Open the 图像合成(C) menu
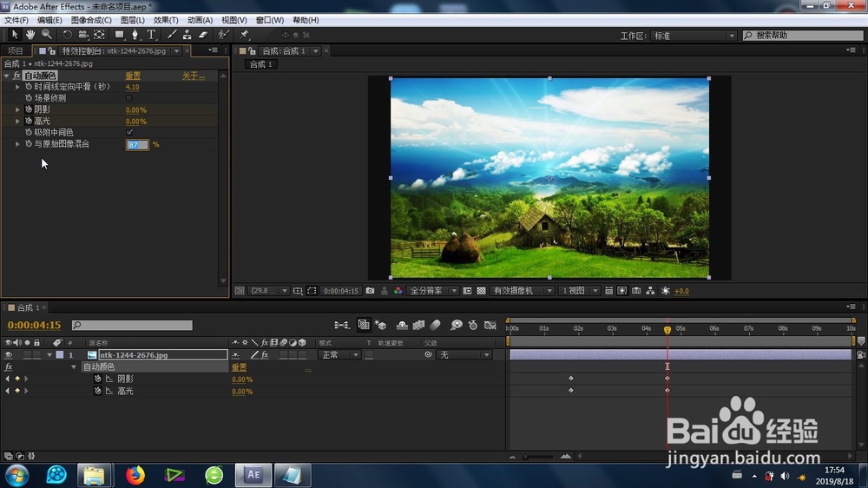The width and height of the screenshot is (868, 488). coord(91,20)
